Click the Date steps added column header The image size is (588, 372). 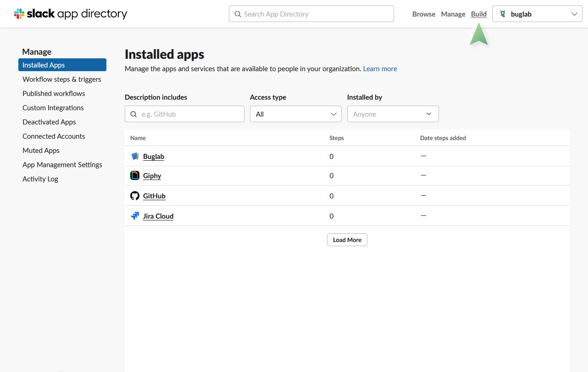[443, 138]
